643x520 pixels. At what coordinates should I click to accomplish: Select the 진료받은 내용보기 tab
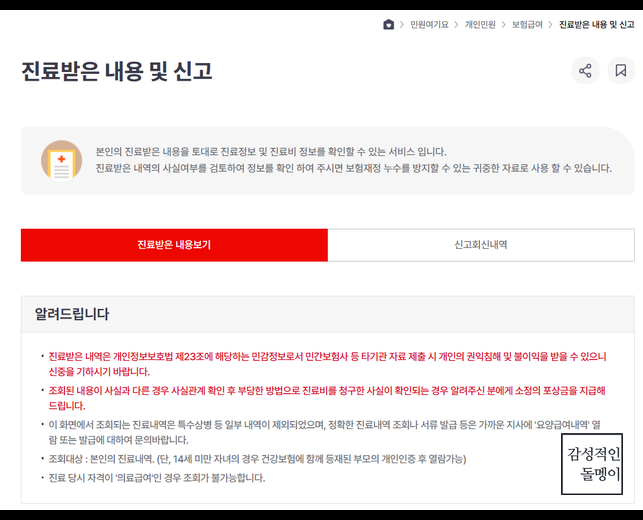pos(174,245)
